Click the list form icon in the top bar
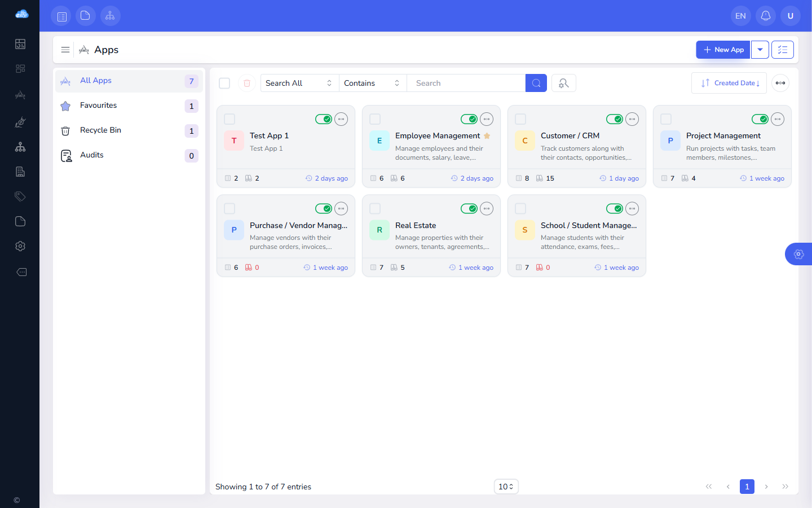Screen dimensions: 812x508 click(61, 16)
